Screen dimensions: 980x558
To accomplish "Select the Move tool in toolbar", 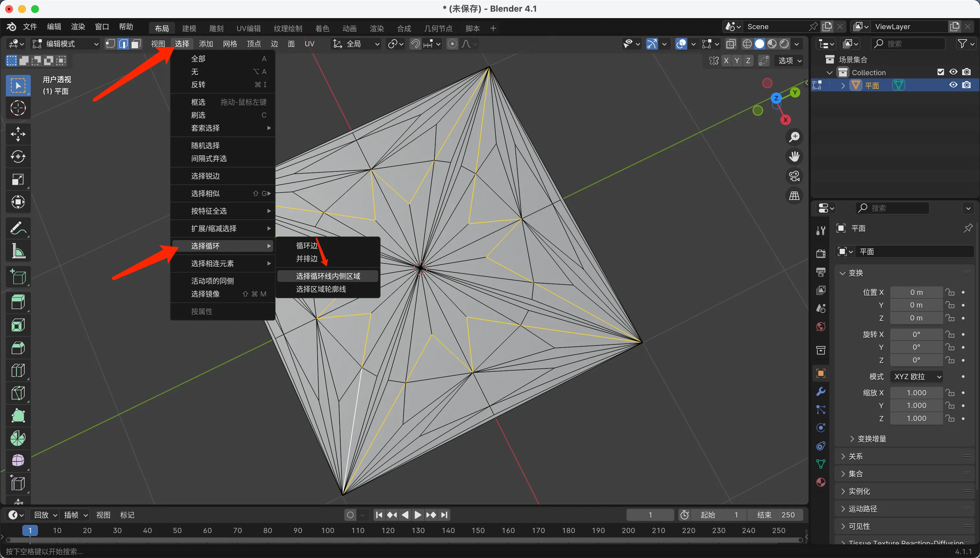I will click(x=18, y=134).
